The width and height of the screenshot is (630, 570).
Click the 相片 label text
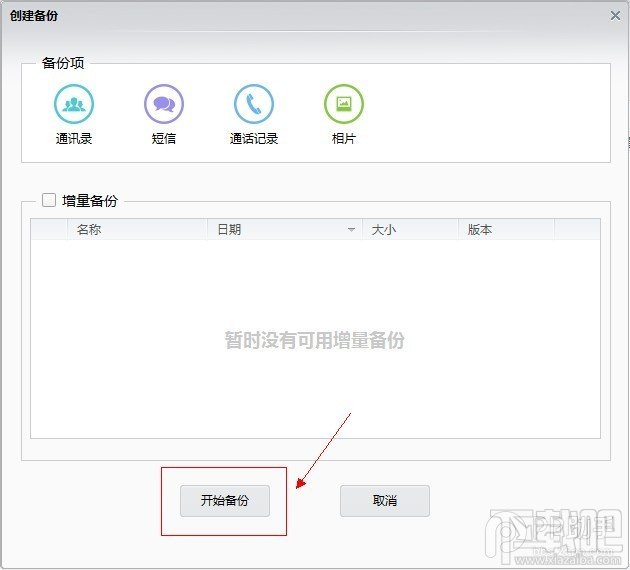click(x=344, y=139)
